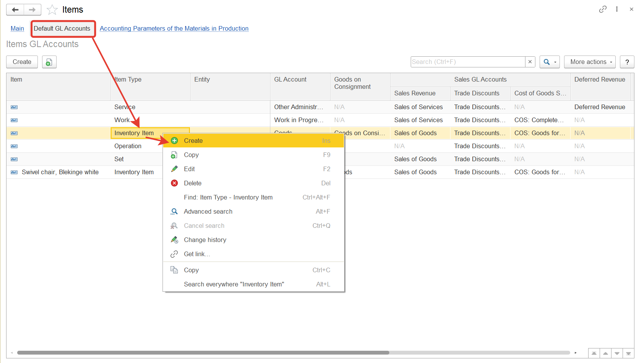Select the Set item type cell
644x363 pixels.
(119, 159)
